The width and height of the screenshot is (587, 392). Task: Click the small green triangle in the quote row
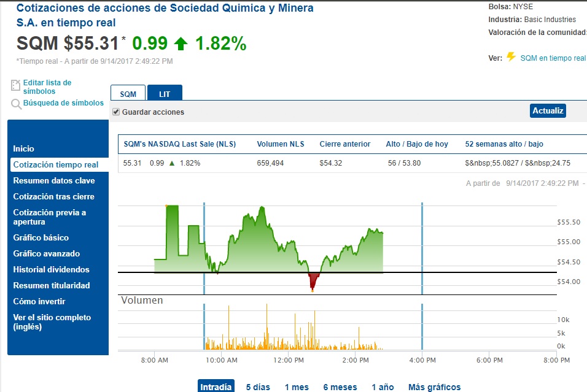tap(172, 163)
